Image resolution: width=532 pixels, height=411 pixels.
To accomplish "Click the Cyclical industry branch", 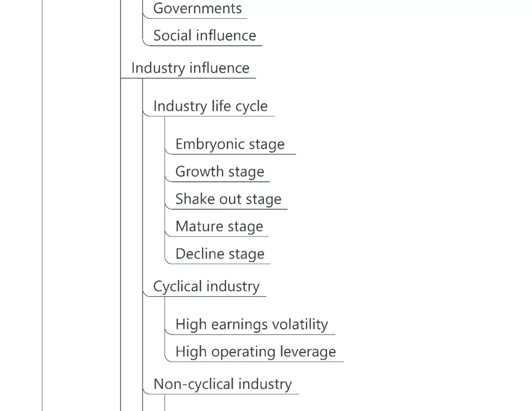I will click(x=206, y=286).
